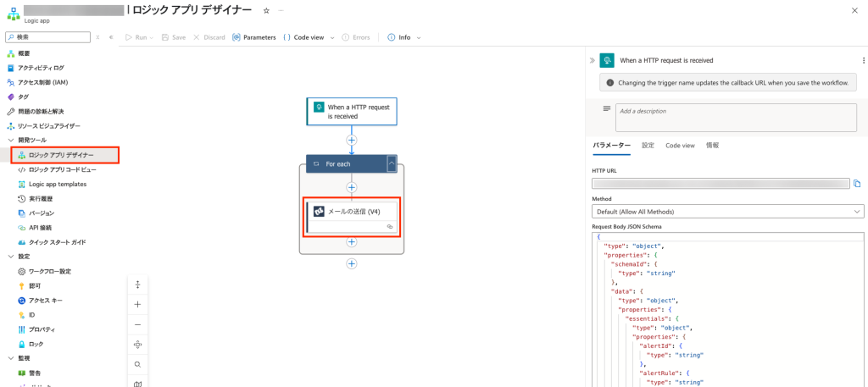Open the Method dropdown
This screenshot has width=868, height=387.
[x=727, y=211]
